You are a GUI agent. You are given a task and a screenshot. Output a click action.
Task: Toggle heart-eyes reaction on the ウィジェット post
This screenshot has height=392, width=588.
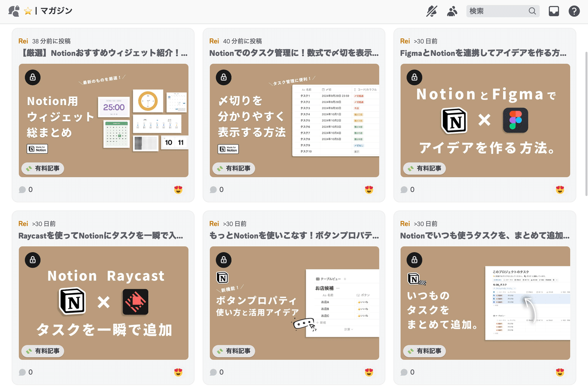(178, 190)
